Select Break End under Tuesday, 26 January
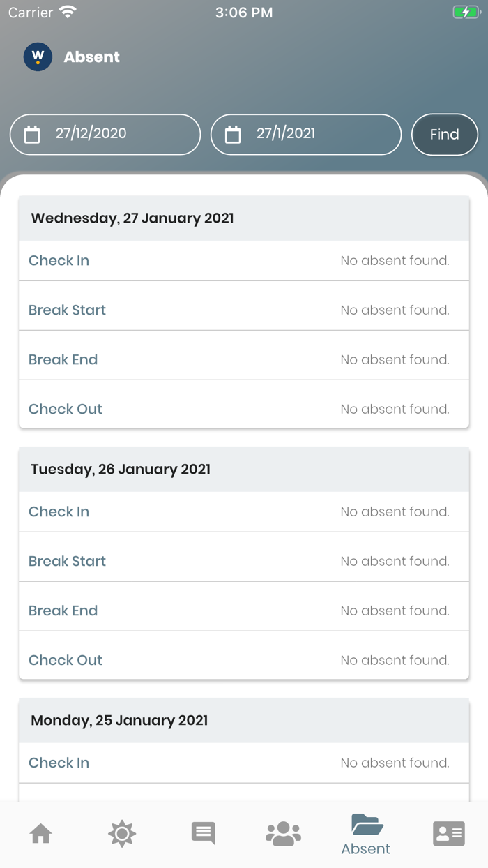Viewport: 488px width, 868px height. click(63, 611)
